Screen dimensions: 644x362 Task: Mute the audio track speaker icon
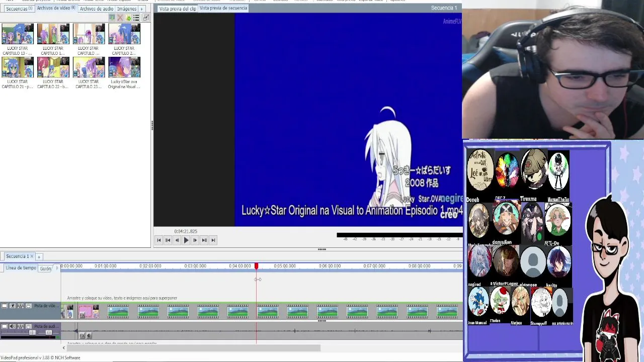coord(13,326)
